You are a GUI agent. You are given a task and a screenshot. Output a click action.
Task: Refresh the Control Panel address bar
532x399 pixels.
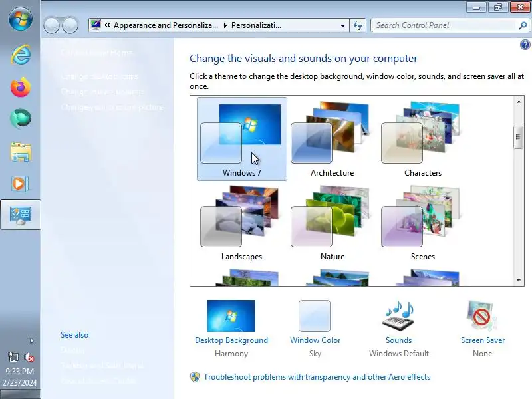tap(358, 25)
